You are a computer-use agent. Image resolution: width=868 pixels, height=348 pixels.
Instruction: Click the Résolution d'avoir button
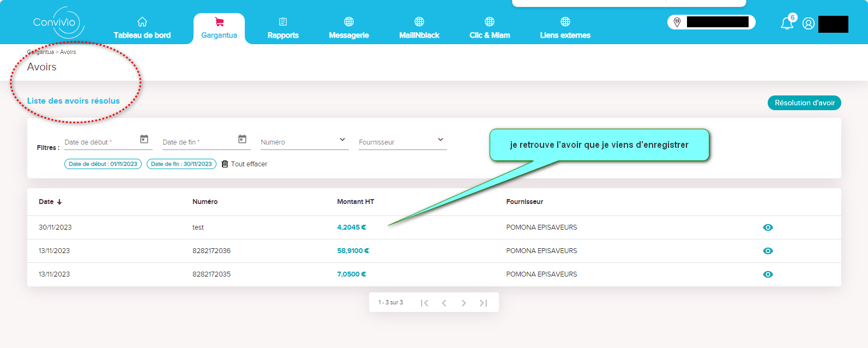[x=804, y=103]
